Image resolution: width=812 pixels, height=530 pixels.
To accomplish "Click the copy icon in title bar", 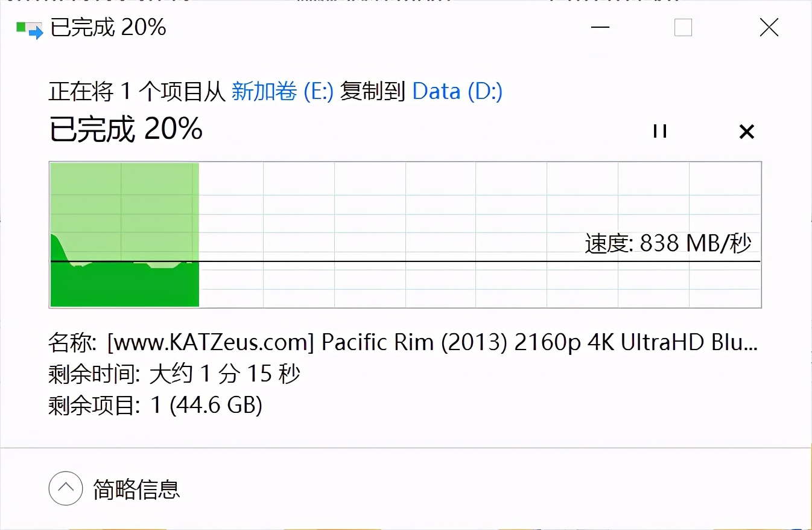I will [x=30, y=28].
